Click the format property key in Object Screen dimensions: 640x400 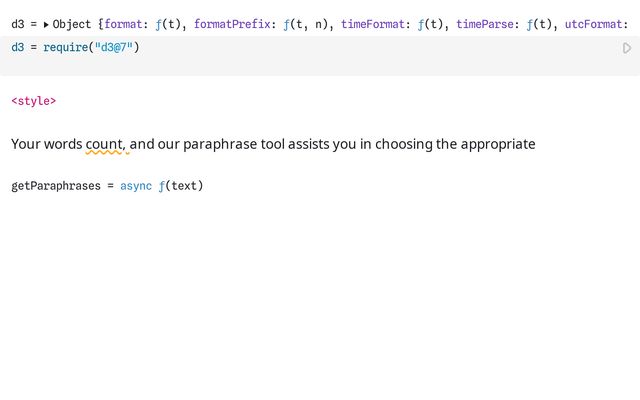pos(124,24)
